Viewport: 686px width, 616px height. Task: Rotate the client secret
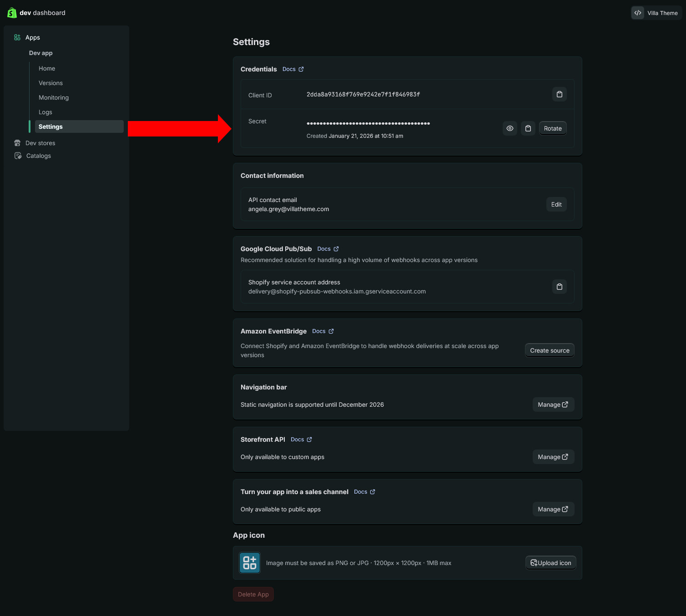tap(552, 128)
